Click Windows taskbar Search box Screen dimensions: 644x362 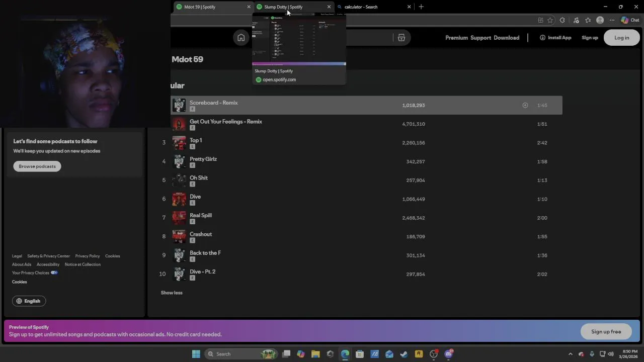point(242,354)
